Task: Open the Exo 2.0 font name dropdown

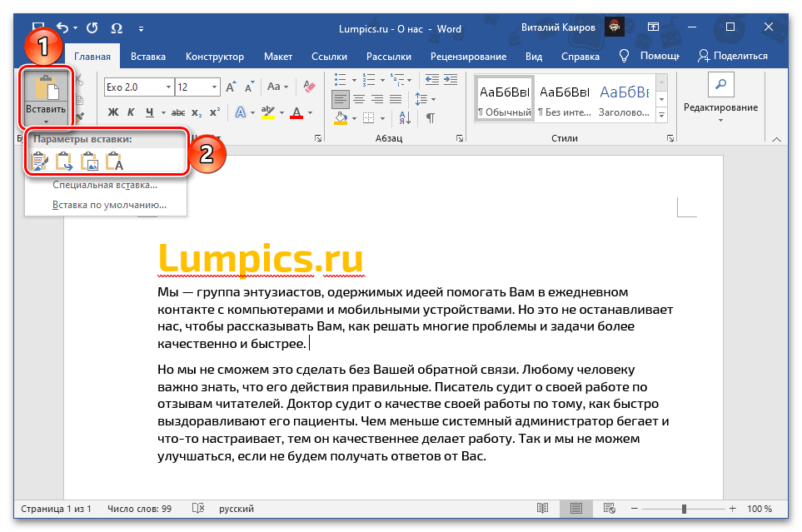Action: pos(169,87)
